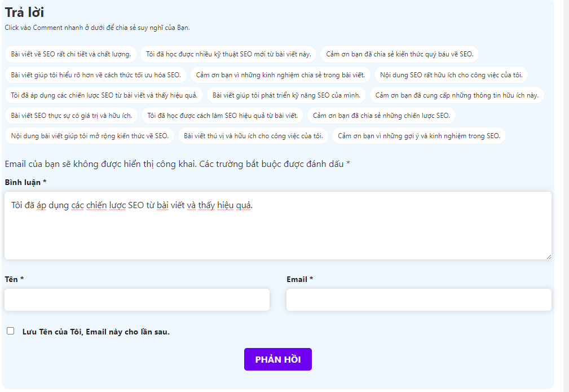Screen dimensions: 569x392
Task: Choose "Cảm ơn bạn vì những gợi ý và kinh nghiệm trong SEO."
Action: coord(418,135)
